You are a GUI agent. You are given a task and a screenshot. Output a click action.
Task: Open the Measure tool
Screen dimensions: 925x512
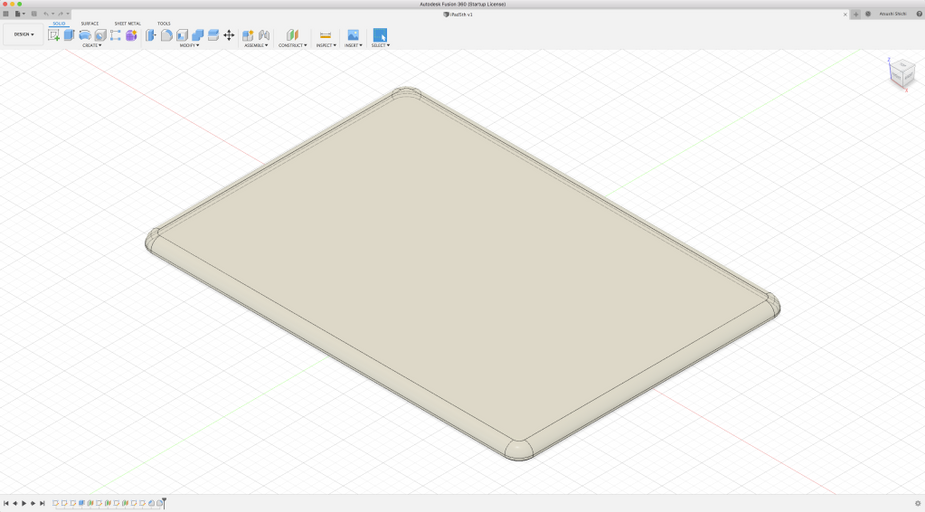[x=325, y=35]
